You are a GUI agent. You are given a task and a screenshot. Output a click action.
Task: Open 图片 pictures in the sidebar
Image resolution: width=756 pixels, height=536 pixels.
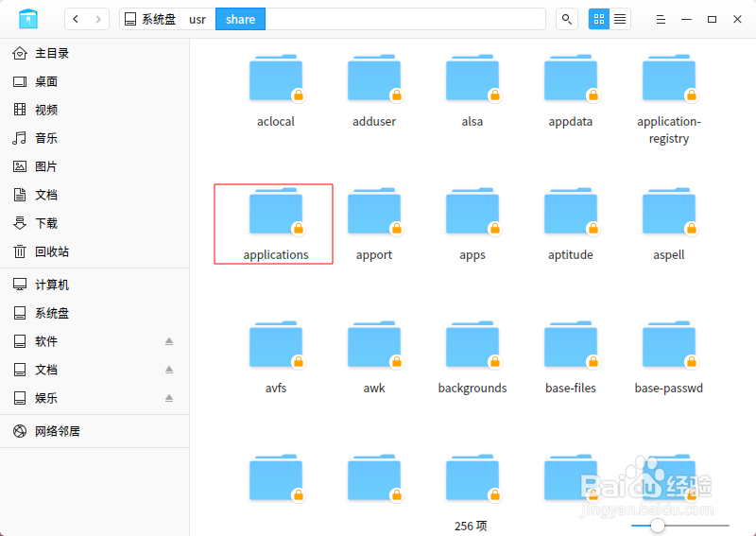94,166
